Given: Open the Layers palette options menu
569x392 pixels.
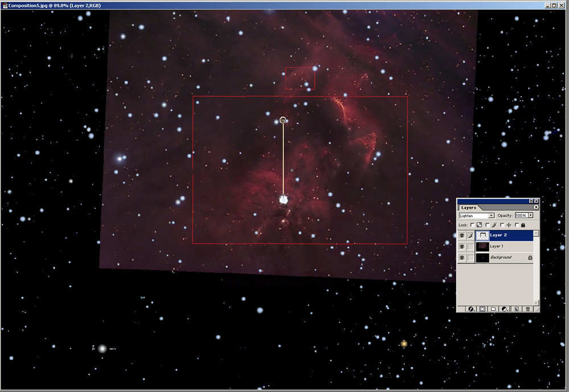Looking at the screenshot, I should coord(535,208).
